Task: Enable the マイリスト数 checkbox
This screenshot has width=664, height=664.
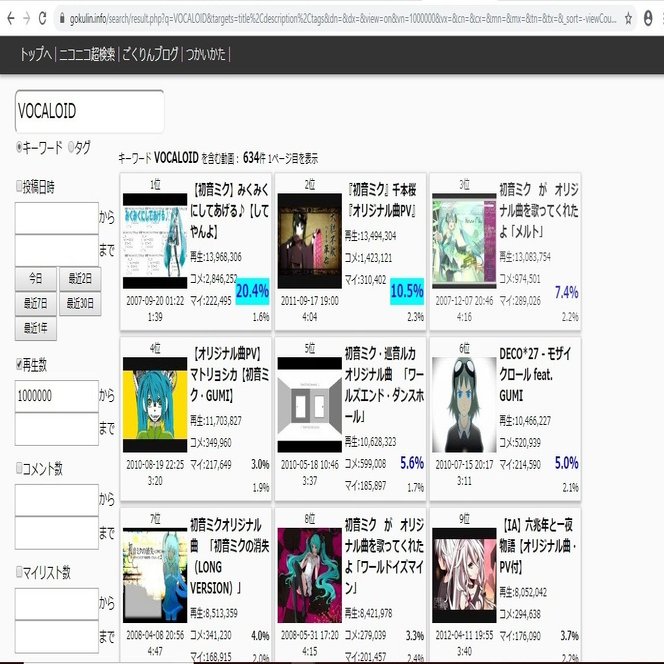Action: click(x=19, y=572)
